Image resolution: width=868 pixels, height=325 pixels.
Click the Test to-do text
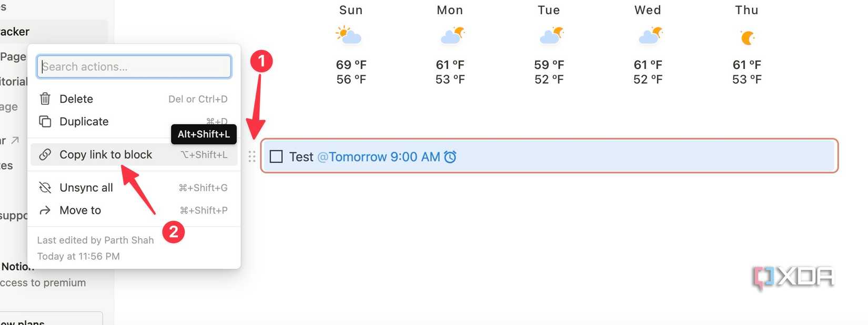coord(301,156)
